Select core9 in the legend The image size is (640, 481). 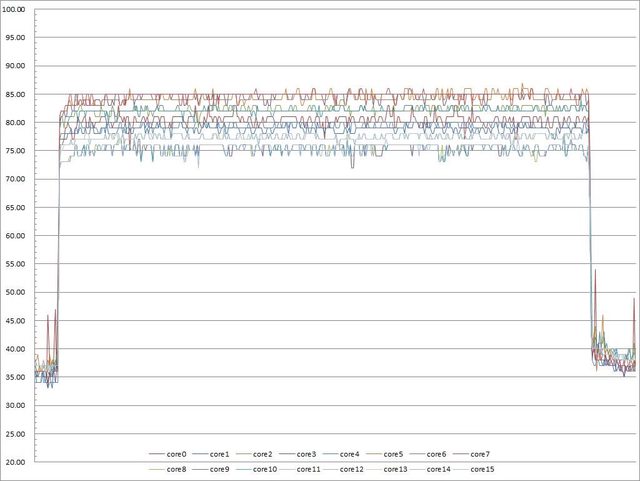(220, 468)
